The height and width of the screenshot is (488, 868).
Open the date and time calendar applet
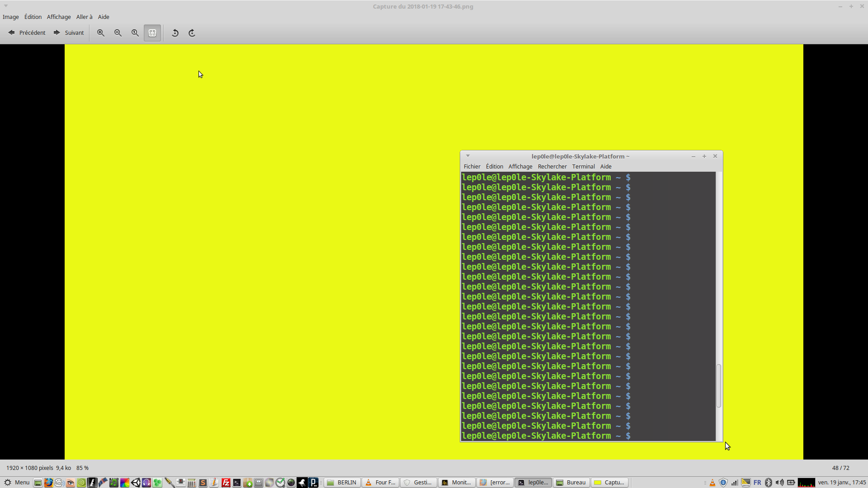842,483
